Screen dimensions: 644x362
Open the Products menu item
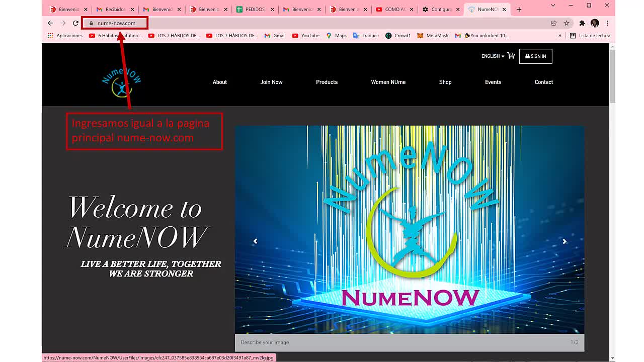click(327, 82)
